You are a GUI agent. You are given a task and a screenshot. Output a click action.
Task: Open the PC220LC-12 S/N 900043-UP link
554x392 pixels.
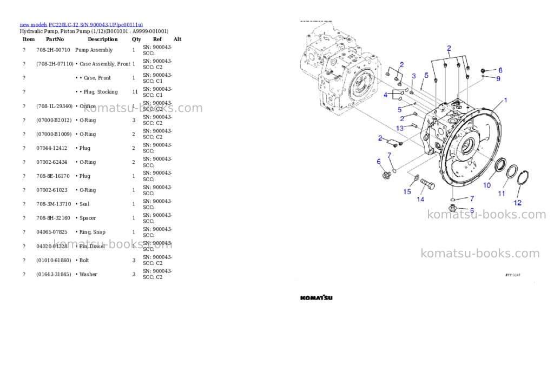(96, 25)
